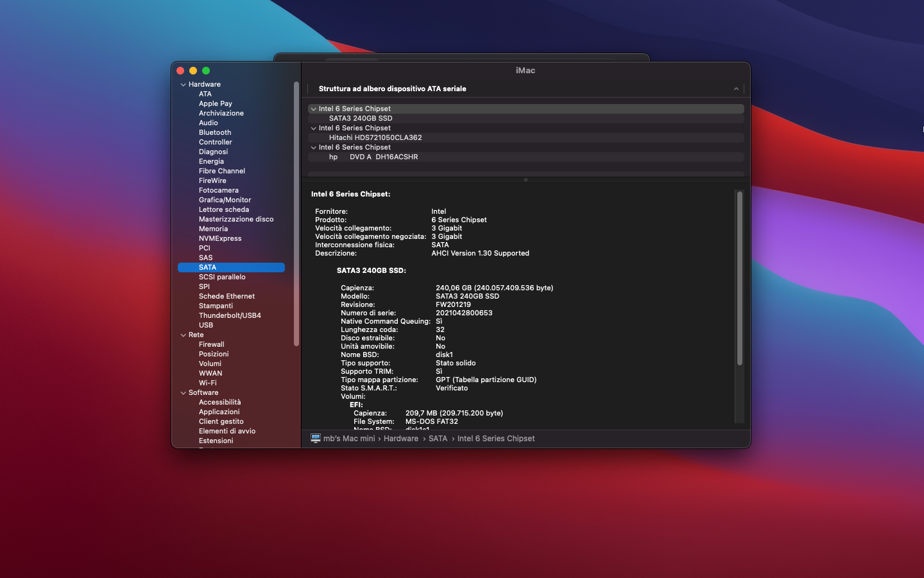Select Controller in the sidebar
The width and height of the screenshot is (924, 578).
[215, 142]
